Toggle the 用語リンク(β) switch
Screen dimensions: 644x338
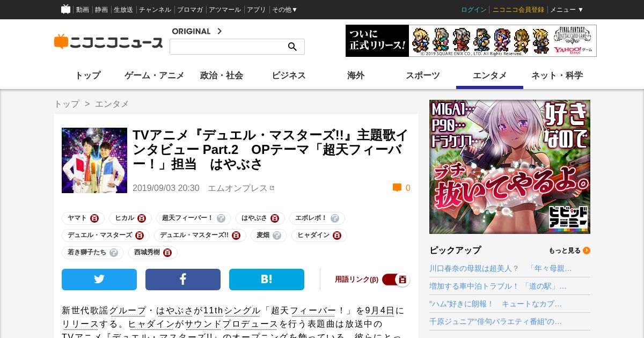pyautogui.click(x=396, y=280)
